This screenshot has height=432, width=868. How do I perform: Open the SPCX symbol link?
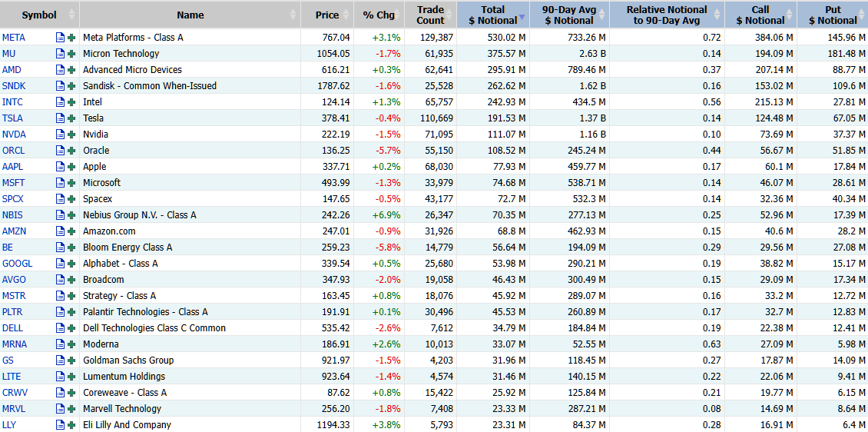point(12,199)
